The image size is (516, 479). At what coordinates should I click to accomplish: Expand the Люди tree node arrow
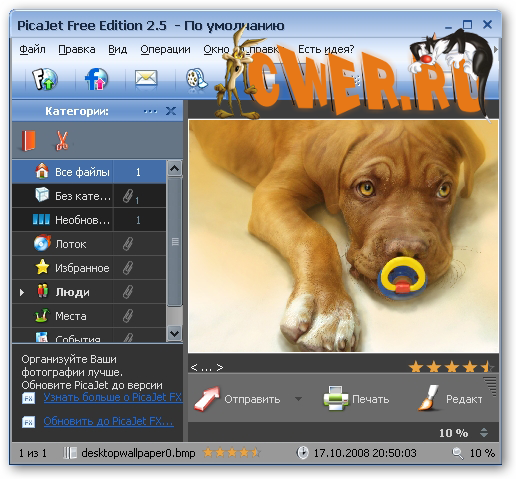[x=22, y=293]
